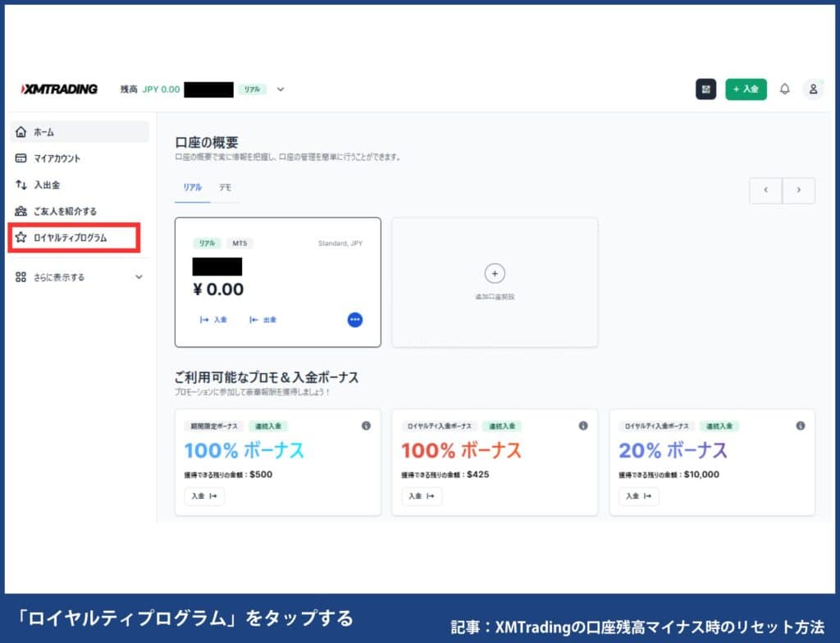Viewport: 840px width, 643px height.
Task: Open the user profile icon
Action: (x=813, y=89)
